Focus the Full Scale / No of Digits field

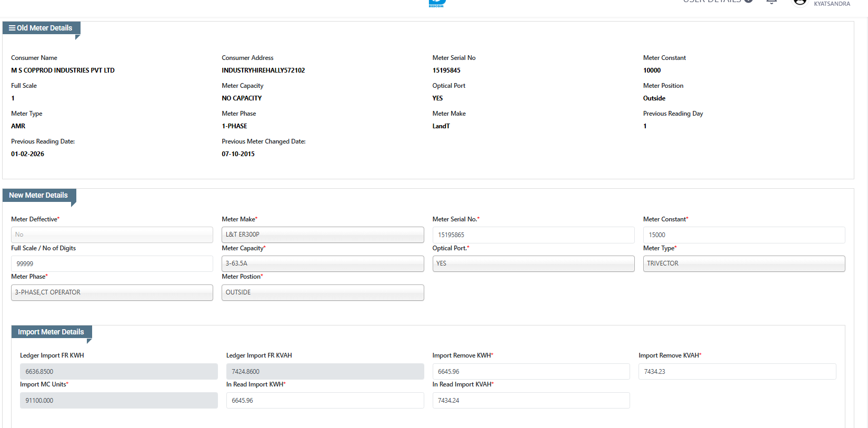tap(112, 263)
